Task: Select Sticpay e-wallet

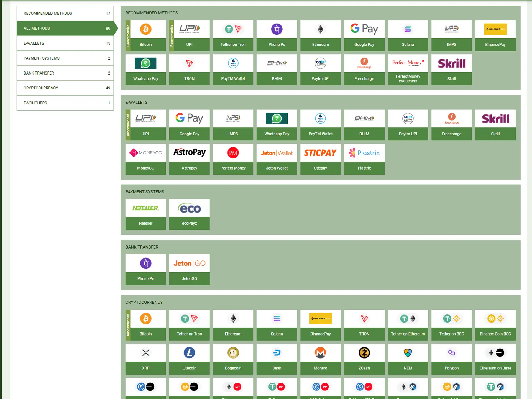Action: 321,159
